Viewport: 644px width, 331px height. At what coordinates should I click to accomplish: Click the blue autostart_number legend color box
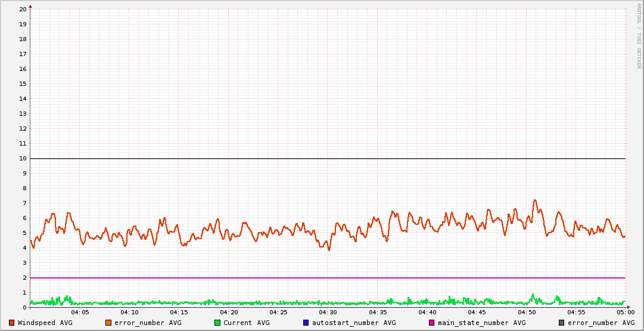(306, 323)
